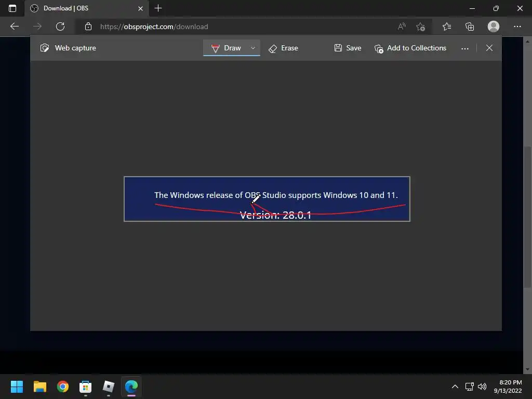Open Edge Collections button
Image resolution: width=532 pixels, height=399 pixels.
pos(470,26)
